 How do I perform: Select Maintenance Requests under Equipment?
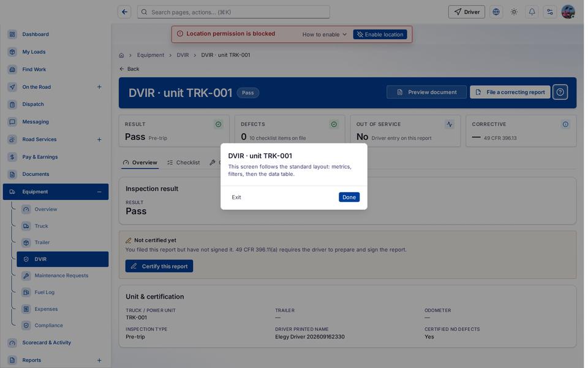pyautogui.click(x=62, y=275)
